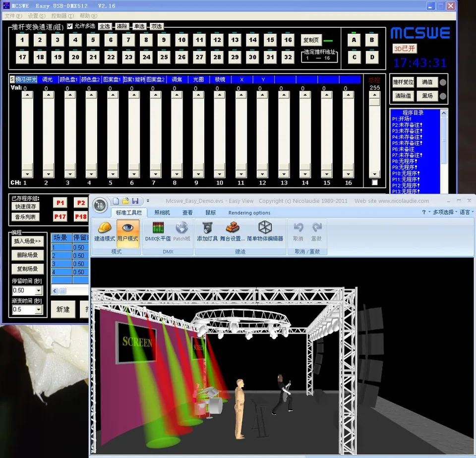Image resolution: width=476 pixels, height=458 pixels.
Task: Select bank A button
Action: (354, 40)
